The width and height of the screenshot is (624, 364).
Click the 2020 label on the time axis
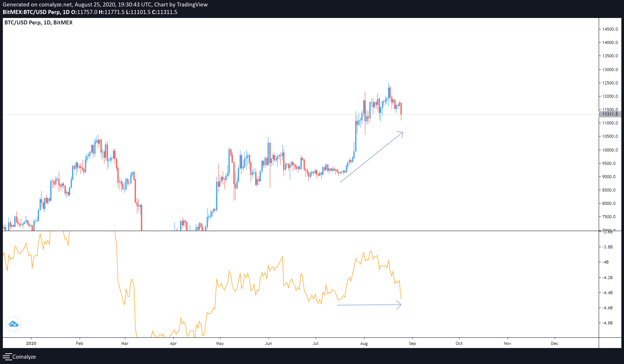31,343
